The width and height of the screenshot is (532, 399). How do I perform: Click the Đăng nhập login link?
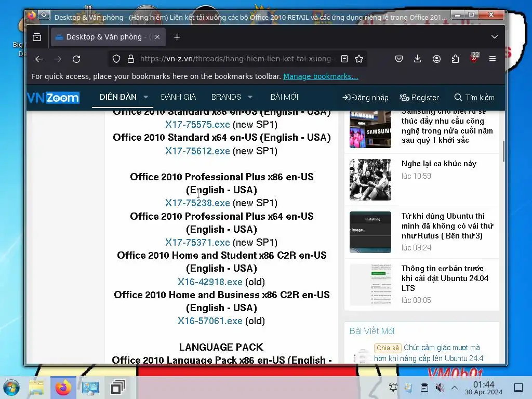point(365,98)
